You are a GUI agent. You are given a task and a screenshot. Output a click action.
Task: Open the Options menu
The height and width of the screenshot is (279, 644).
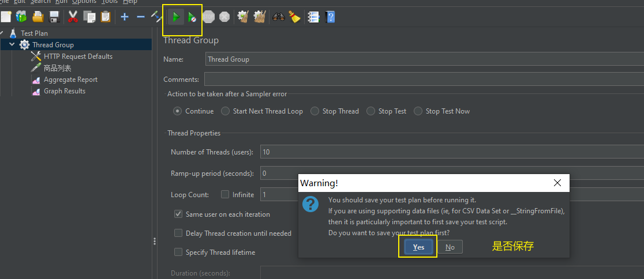point(84,2)
